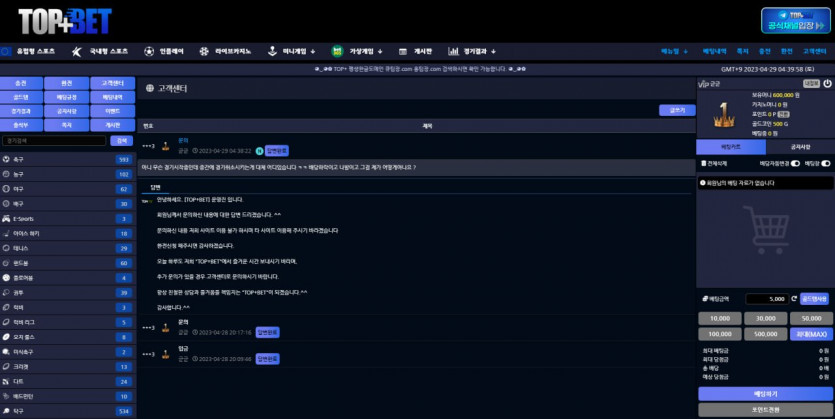Toggle the rightmost betting slip switch
Viewport: 835px width, 419px height.
pos(825,162)
